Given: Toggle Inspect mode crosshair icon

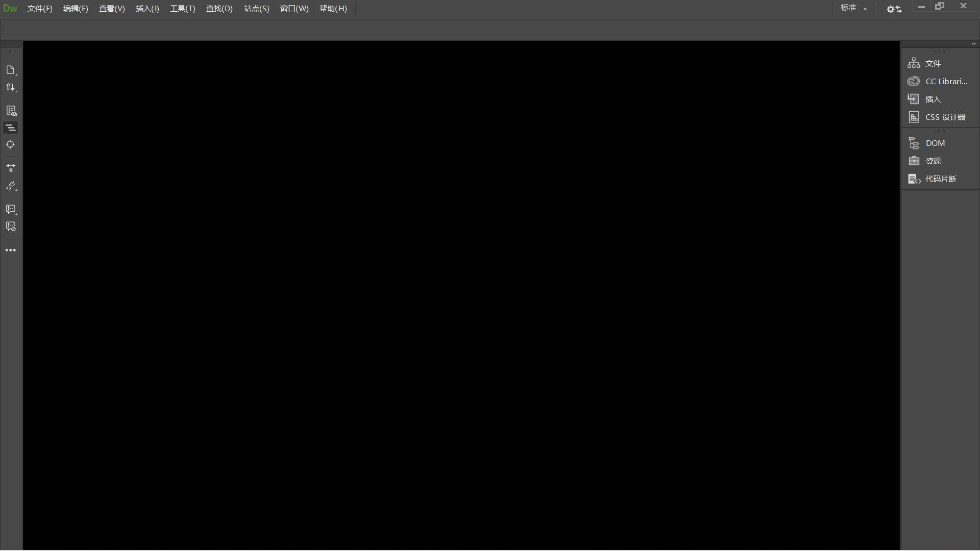Looking at the screenshot, I should pyautogui.click(x=11, y=144).
